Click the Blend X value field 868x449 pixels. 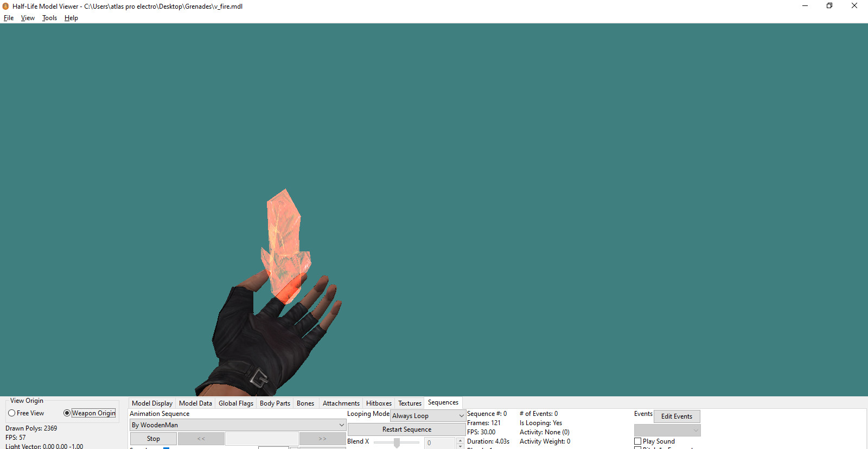click(x=439, y=443)
